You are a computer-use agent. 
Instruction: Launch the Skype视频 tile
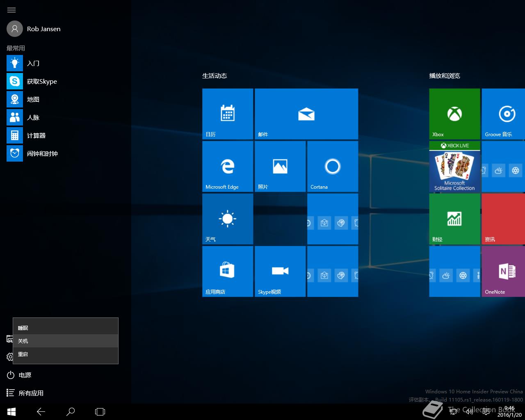tap(280, 272)
